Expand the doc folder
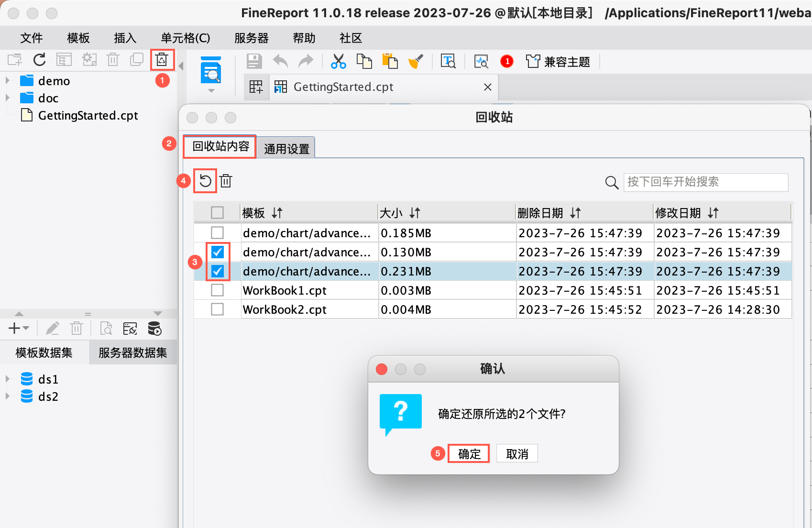The width and height of the screenshot is (812, 528). [x=7, y=98]
